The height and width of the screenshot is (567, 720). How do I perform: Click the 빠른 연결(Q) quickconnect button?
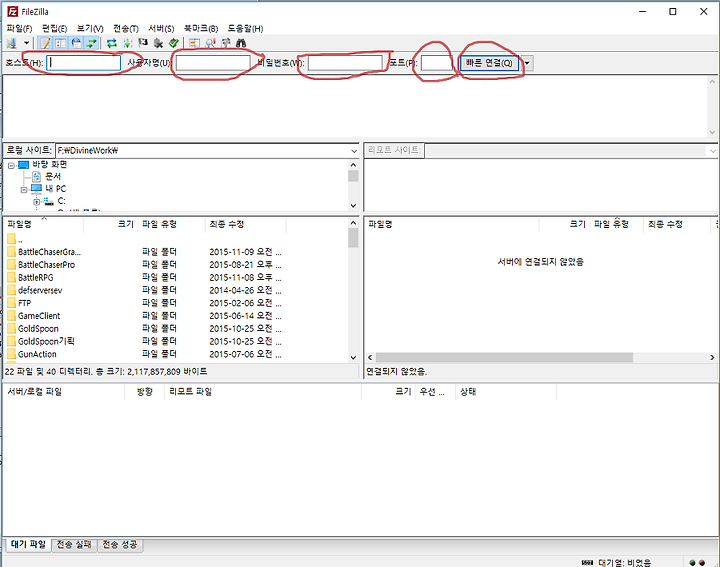(x=489, y=63)
